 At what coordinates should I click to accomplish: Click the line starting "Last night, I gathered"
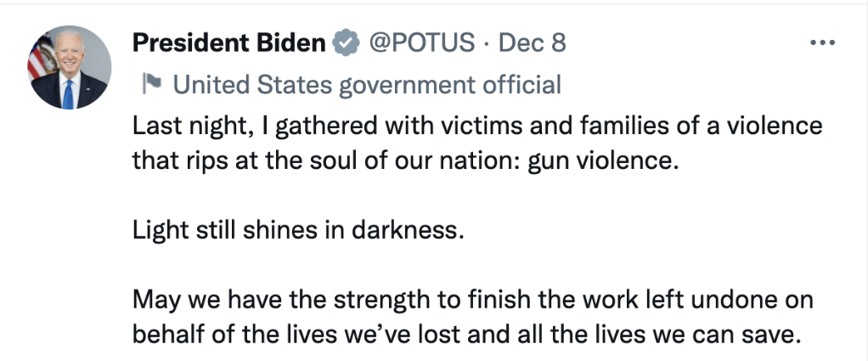pos(477,126)
